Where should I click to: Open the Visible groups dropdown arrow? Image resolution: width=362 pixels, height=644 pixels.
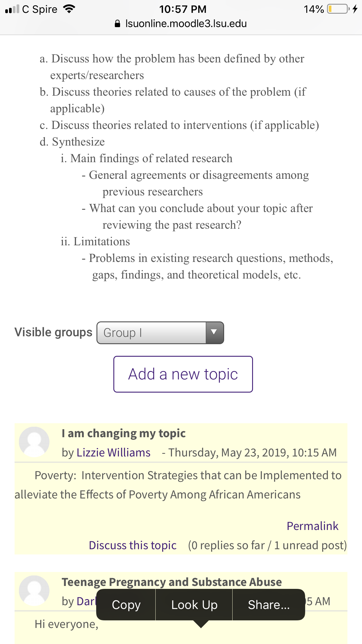point(214,332)
